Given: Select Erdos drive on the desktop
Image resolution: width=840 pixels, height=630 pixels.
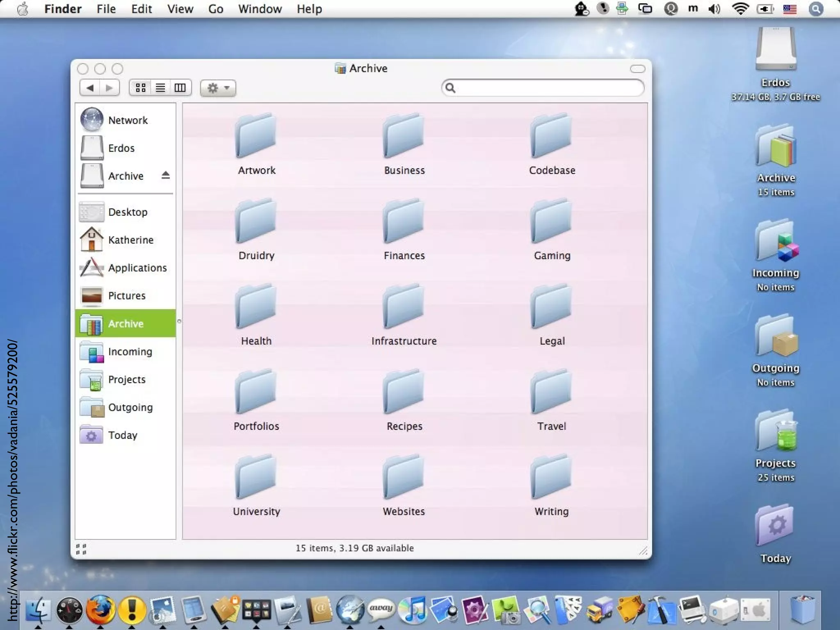Looking at the screenshot, I should 776,49.
